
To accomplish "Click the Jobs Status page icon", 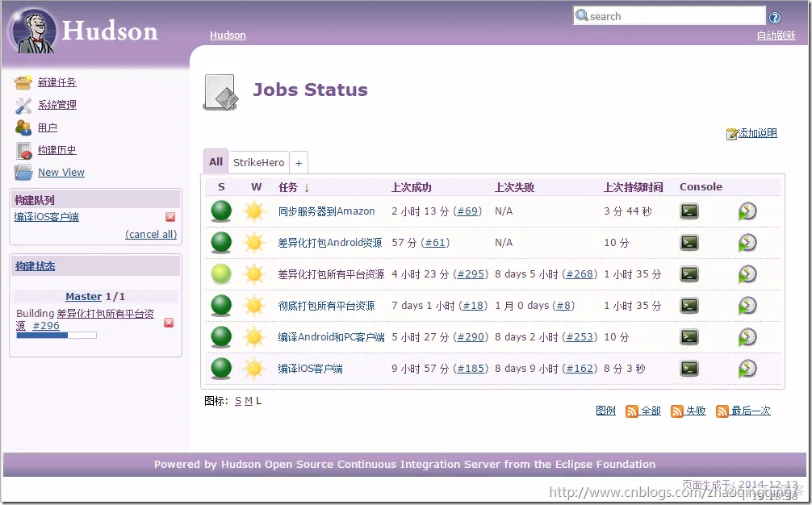I will 220,93.
